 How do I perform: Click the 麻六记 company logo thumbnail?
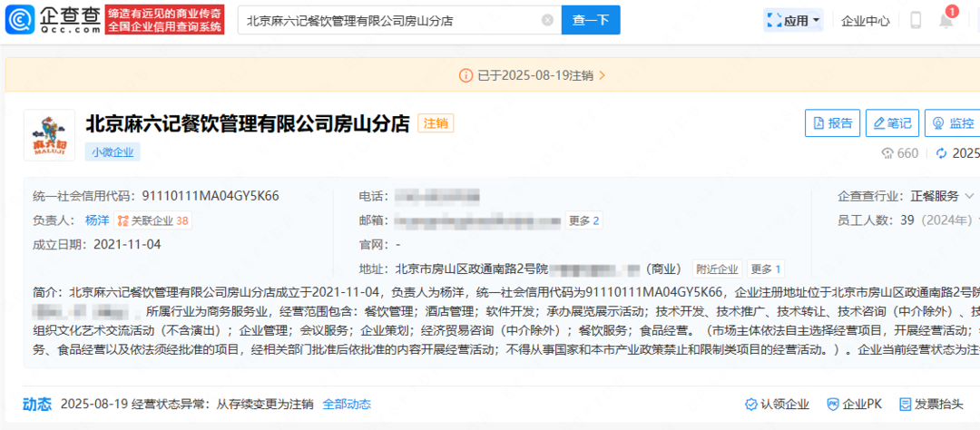(49, 135)
